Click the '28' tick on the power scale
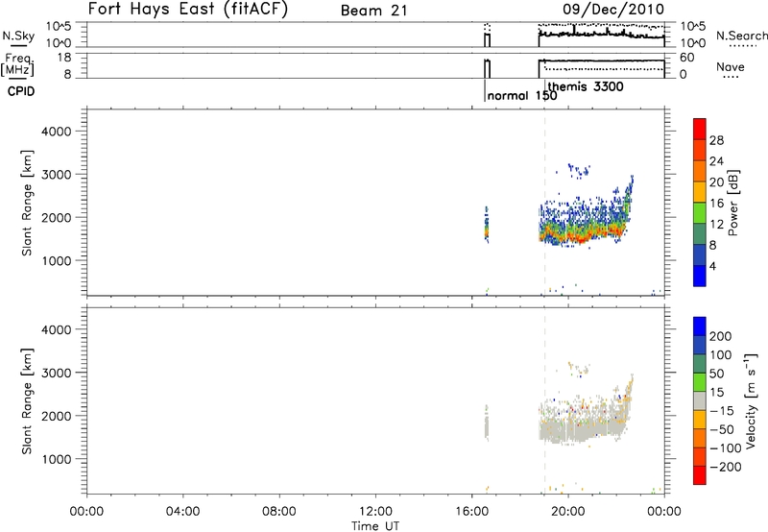Screen dimensions: 768x532 tap(716, 140)
